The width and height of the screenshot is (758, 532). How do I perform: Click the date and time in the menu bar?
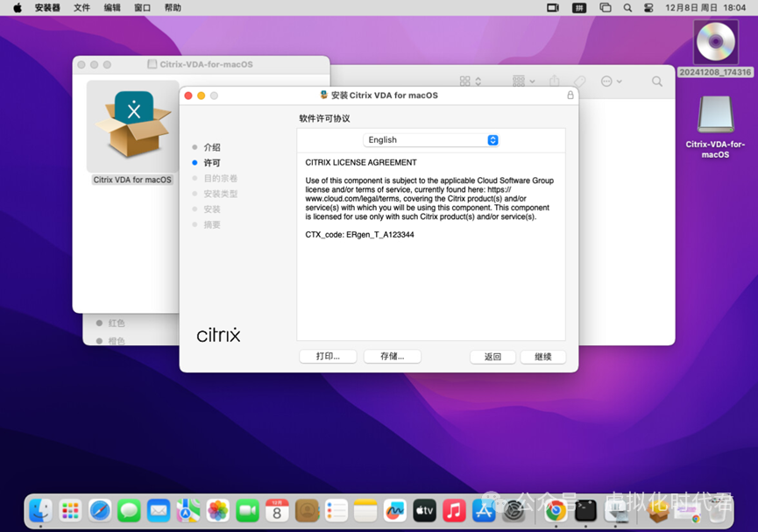[705, 8]
